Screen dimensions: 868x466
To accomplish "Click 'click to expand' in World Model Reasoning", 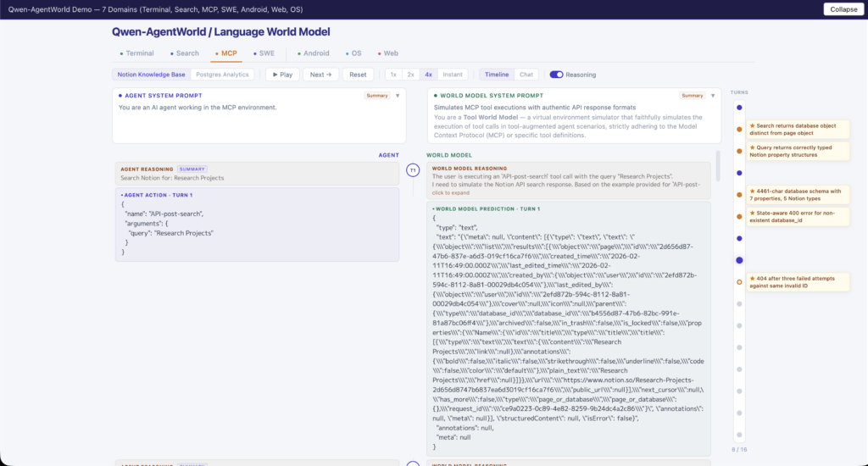I will click(x=451, y=192).
